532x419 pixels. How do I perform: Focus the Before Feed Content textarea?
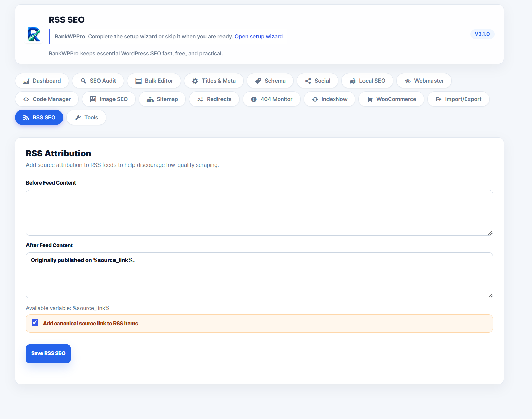[x=259, y=213]
